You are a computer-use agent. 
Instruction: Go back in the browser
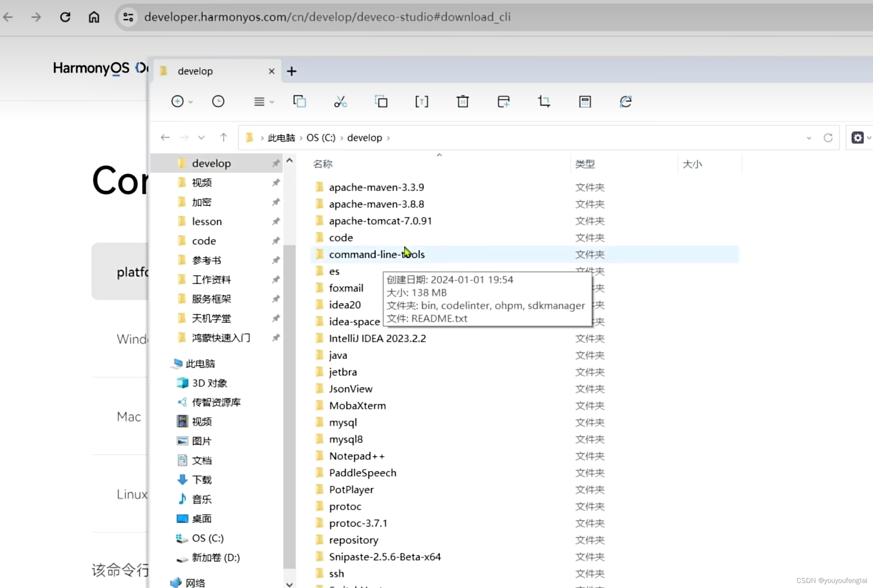tap(8, 17)
